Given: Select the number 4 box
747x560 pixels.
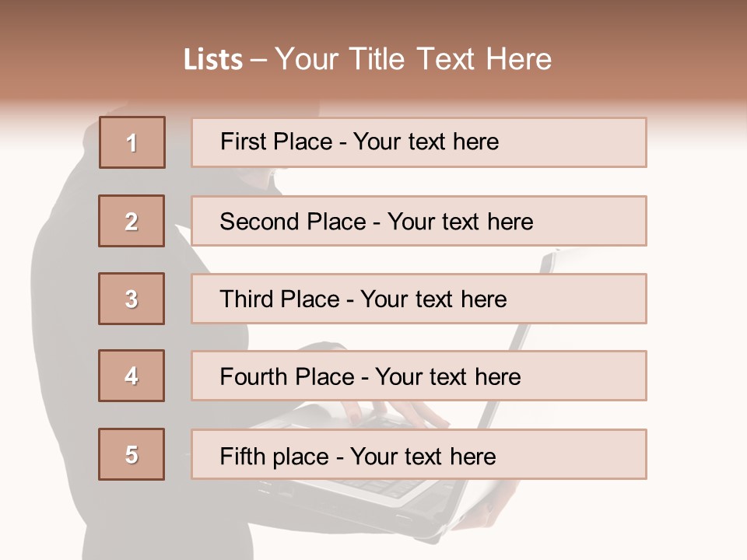Looking at the screenshot, I should click(132, 376).
